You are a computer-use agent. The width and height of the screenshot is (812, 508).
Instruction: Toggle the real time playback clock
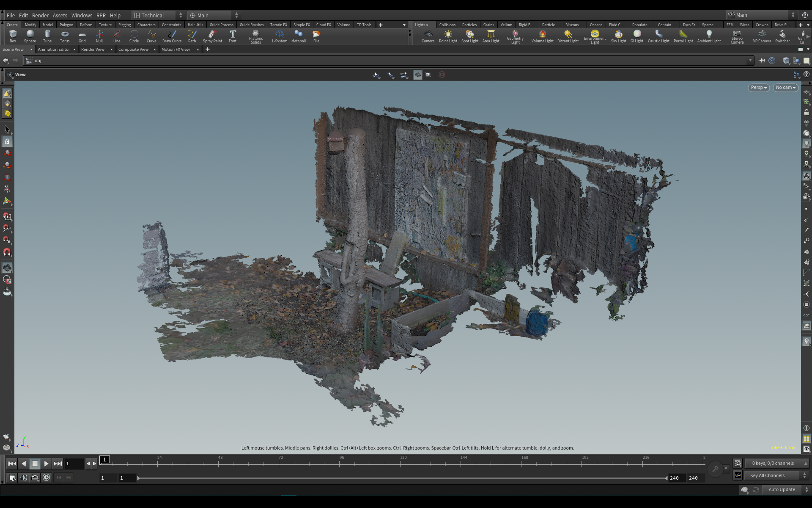(47, 478)
